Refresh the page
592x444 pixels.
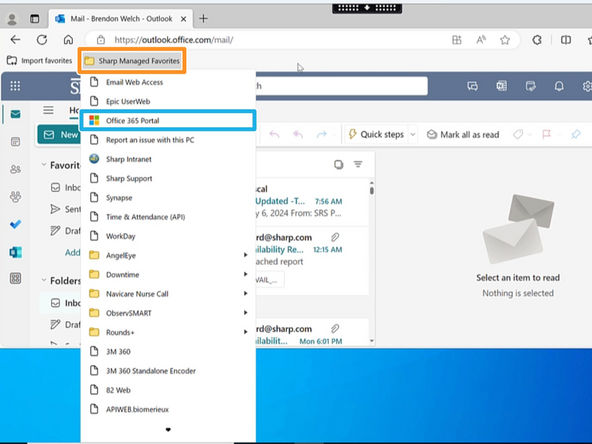[x=42, y=40]
